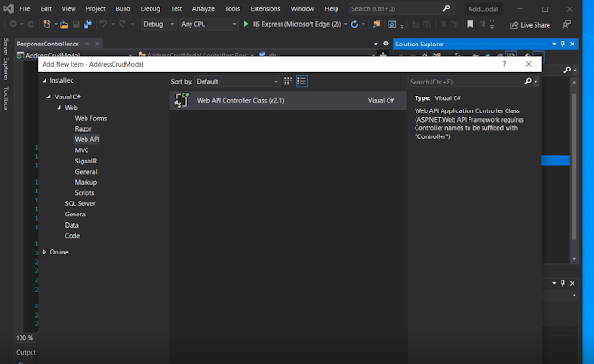The image size is (594, 364).
Task: Click the navigate backward arrow icon
Action: pyautogui.click(x=13, y=24)
